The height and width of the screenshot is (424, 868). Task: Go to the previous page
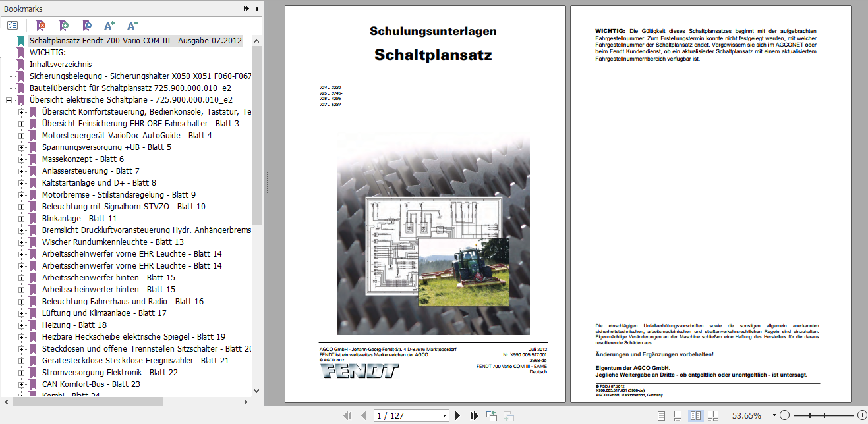pos(363,415)
